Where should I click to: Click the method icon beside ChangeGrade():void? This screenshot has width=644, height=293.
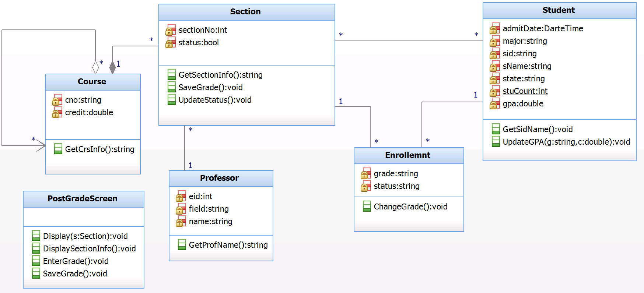click(367, 206)
